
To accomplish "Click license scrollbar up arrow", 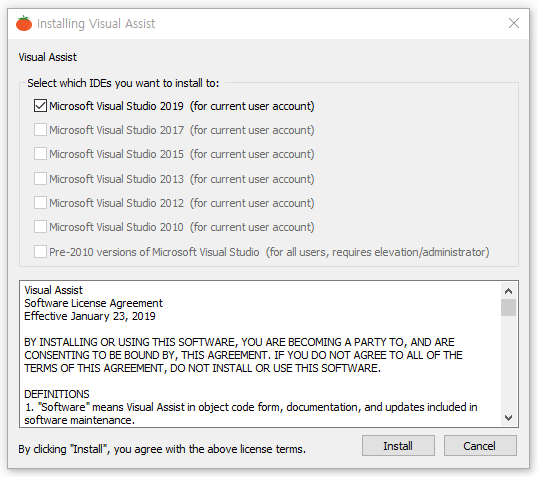I will [x=508, y=291].
